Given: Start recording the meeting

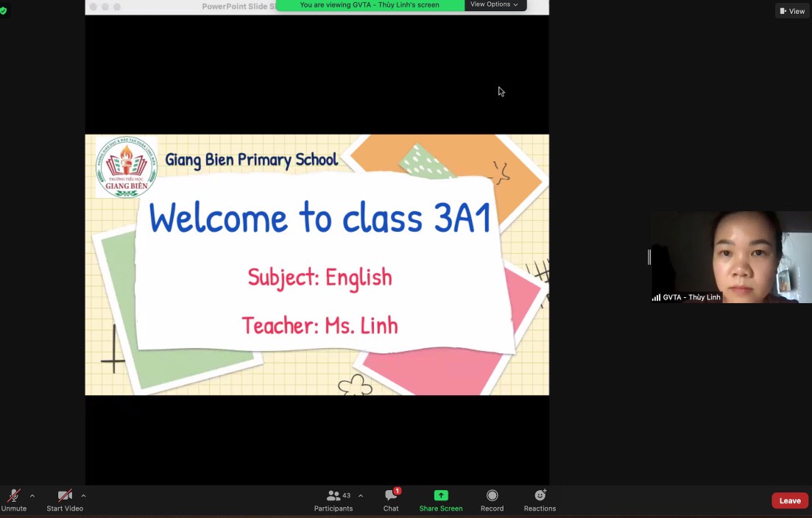Looking at the screenshot, I should pos(492,500).
